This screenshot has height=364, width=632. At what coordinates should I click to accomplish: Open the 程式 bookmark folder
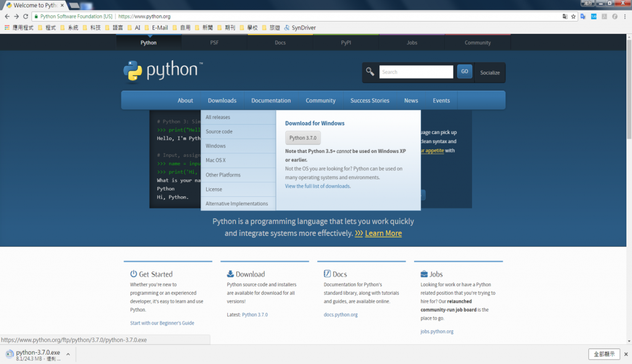click(47, 27)
